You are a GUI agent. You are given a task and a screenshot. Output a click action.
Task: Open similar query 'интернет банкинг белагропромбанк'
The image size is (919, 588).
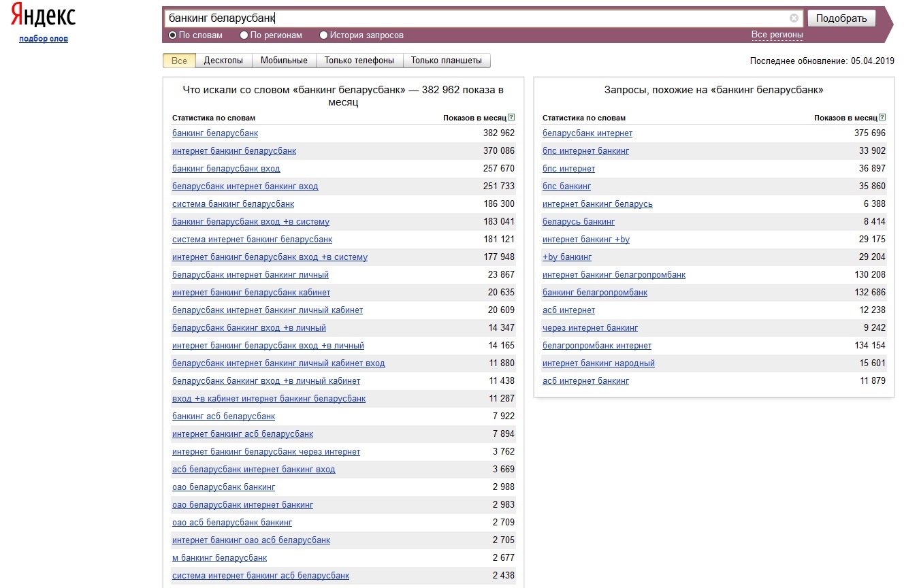tap(614, 275)
